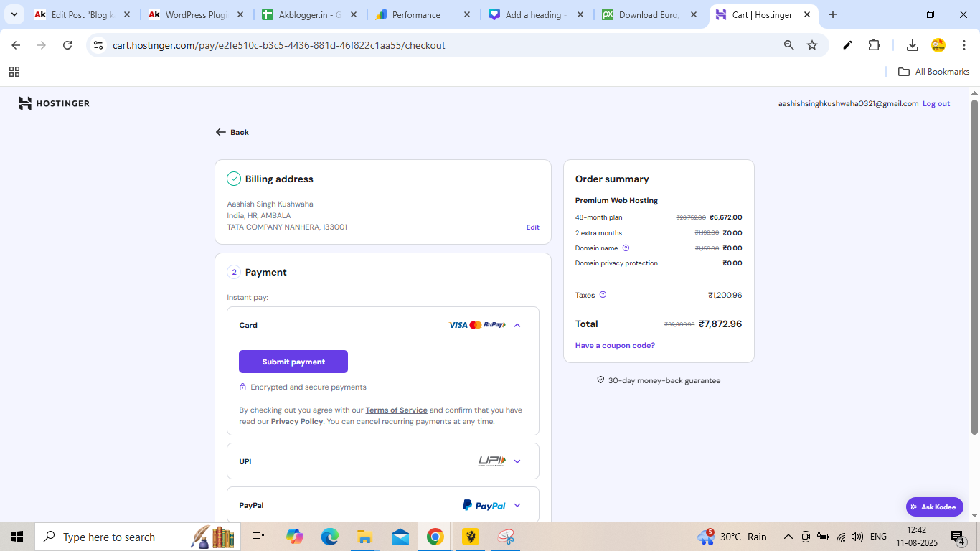
Task: Click the padlock encrypted payments icon
Action: (242, 387)
